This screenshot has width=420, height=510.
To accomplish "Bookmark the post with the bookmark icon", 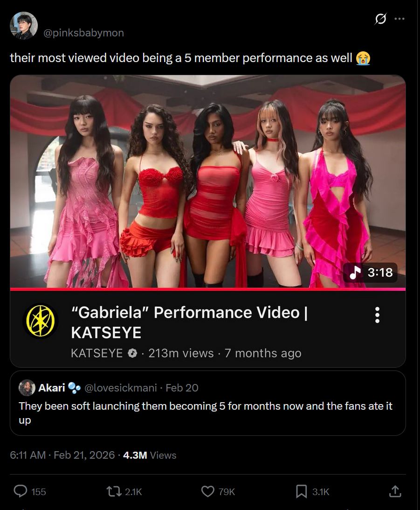I will click(301, 491).
